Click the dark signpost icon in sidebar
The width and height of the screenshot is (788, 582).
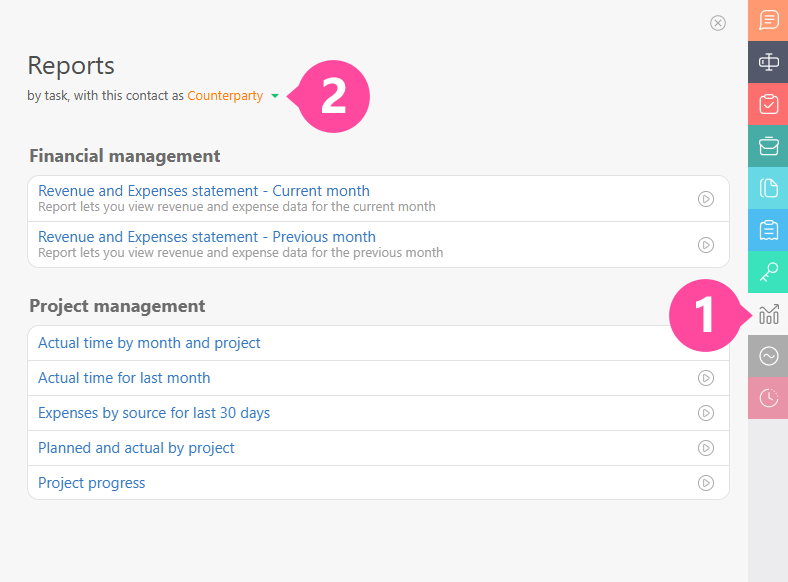(x=768, y=62)
